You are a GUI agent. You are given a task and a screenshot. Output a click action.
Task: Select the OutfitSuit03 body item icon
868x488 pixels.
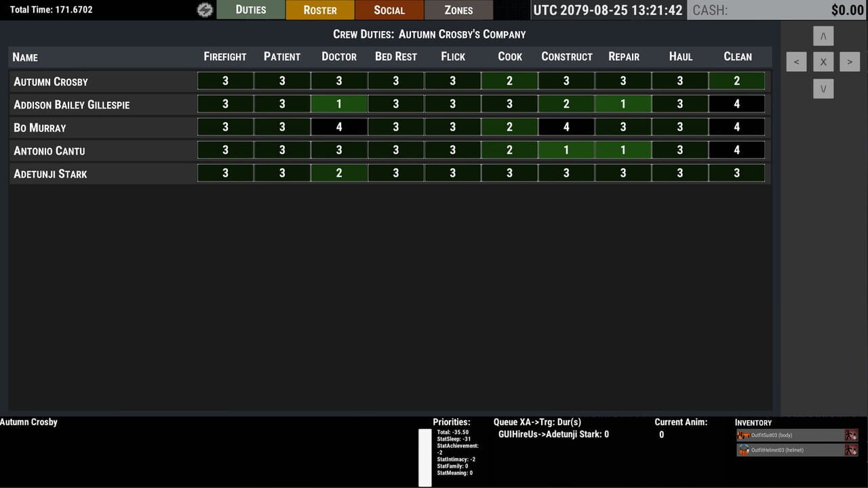pyautogui.click(x=743, y=434)
